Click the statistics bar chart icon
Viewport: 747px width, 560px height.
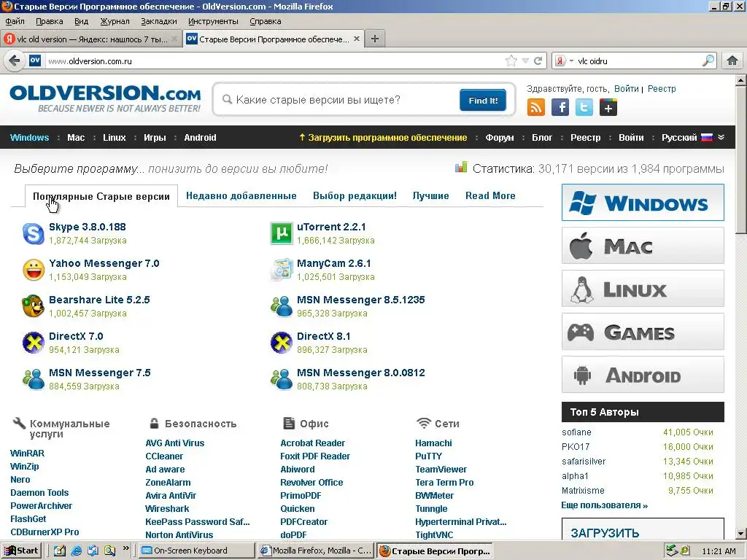tap(461, 167)
